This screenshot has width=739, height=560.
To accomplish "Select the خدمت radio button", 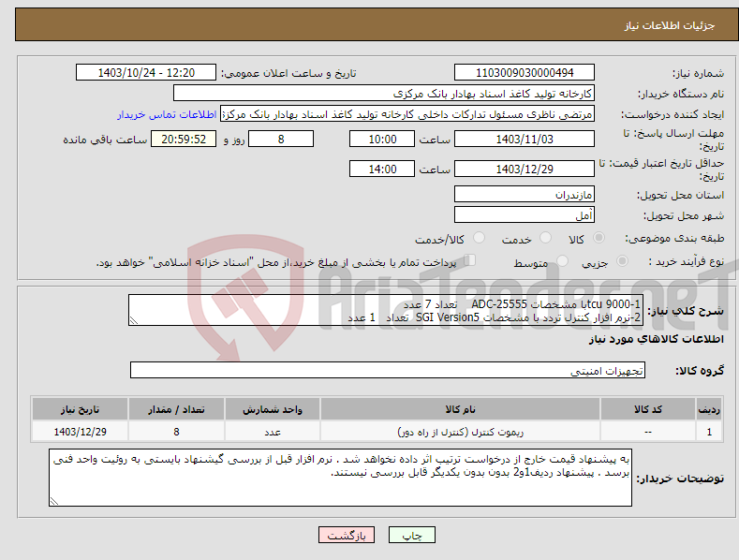I will pyautogui.click(x=545, y=238).
